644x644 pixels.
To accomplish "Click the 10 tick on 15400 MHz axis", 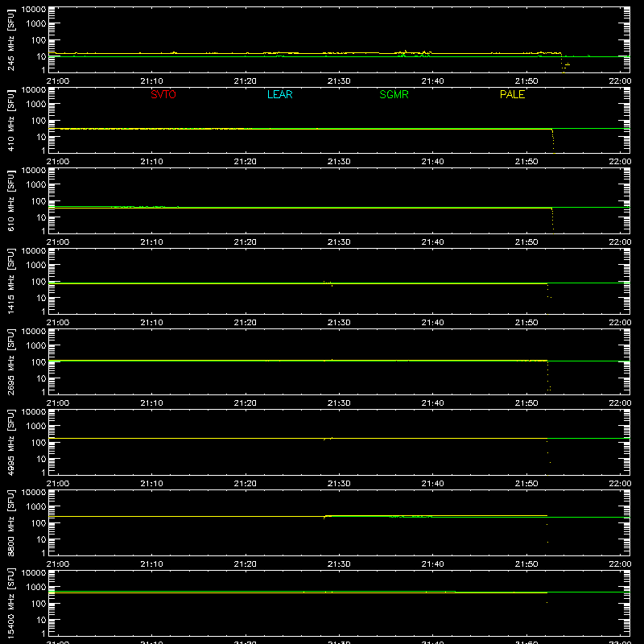I will point(41,620).
